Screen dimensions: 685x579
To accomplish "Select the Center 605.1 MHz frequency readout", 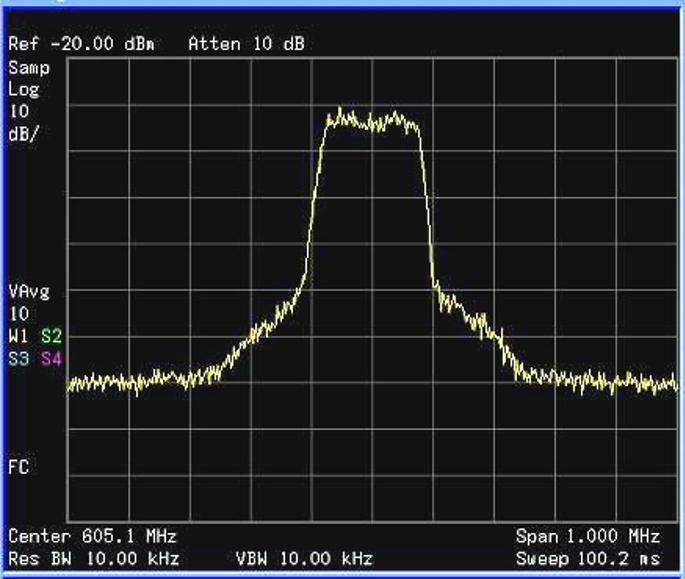I will 92,537.
